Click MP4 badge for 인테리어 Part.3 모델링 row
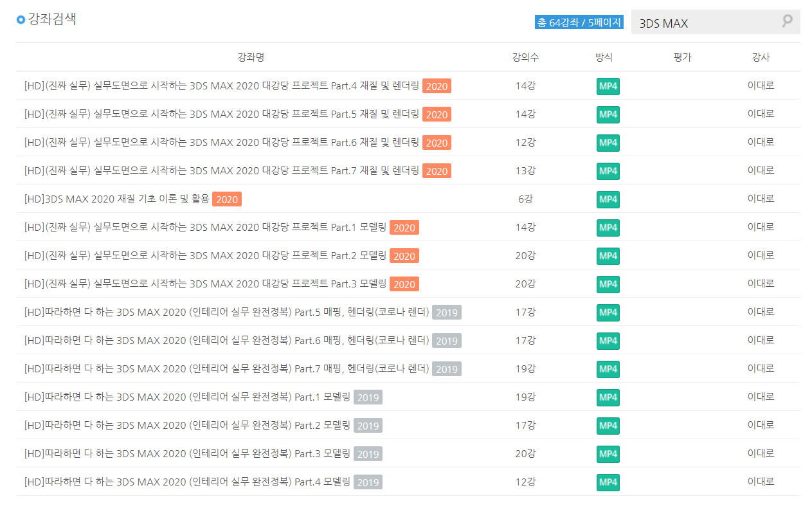 click(608, 454)
